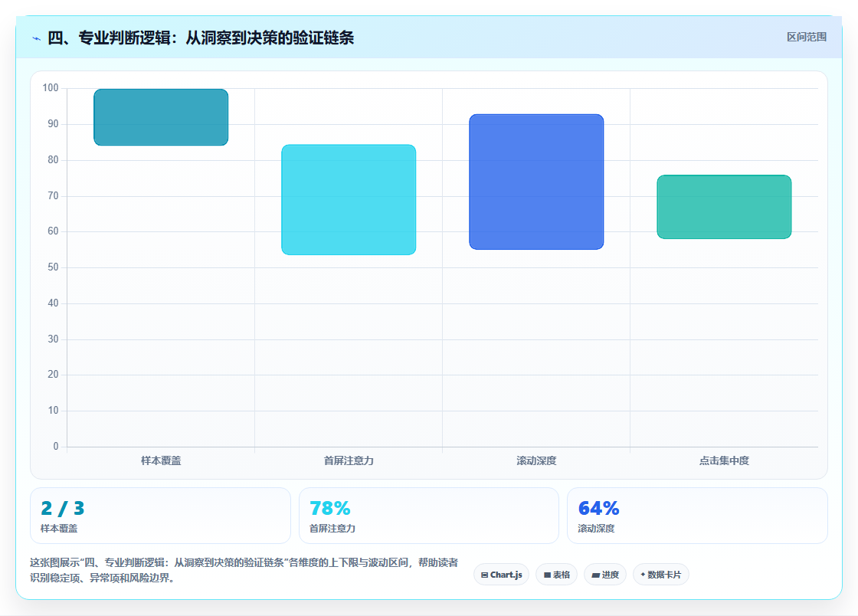Open the 64% 滚动深度 stat card
The height and width of the screenshot is (616, 858).
[x=698, y=516]
